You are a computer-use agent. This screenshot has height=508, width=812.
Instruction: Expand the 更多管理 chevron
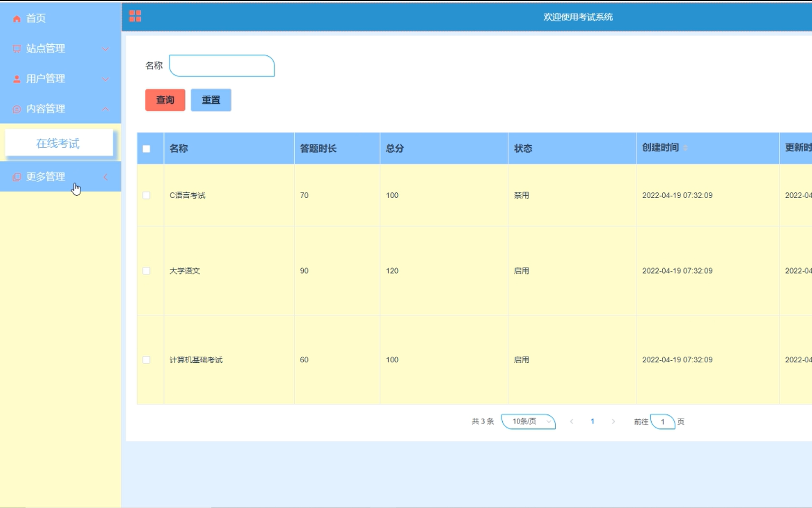click(105, 177)
